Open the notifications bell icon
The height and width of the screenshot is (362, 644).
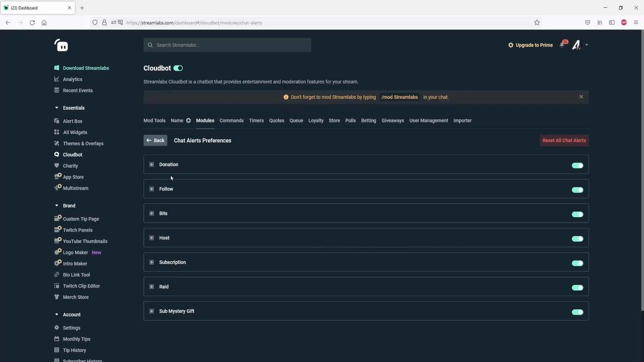(562, 45)
